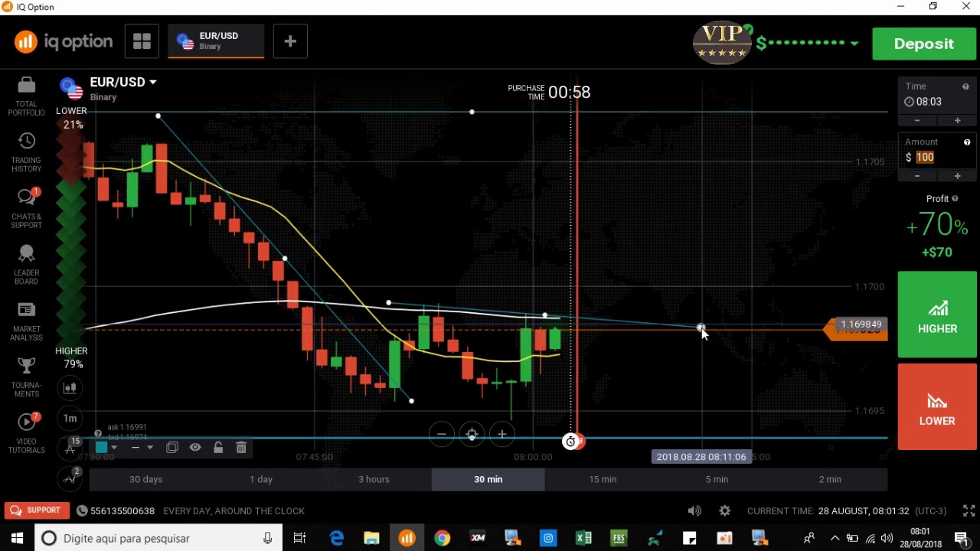Open Total Portfolio briefcase icon
This screenshot has width=980, height=551.
[26, 85]
